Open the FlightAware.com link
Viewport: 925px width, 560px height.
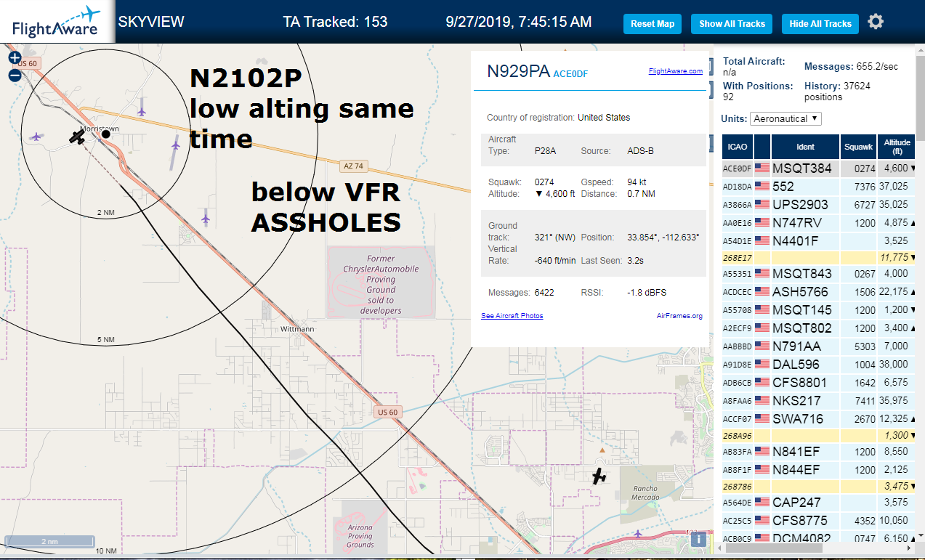(x=676, y=71)
